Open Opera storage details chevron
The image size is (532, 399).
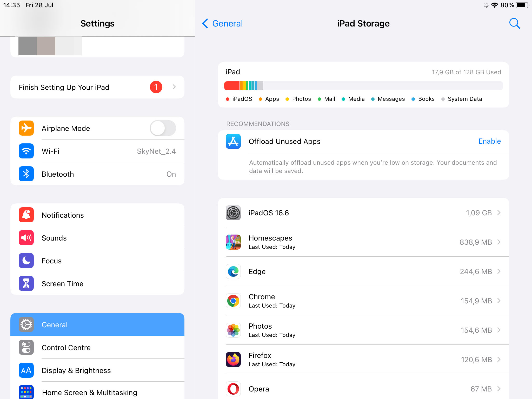[499, 389]
